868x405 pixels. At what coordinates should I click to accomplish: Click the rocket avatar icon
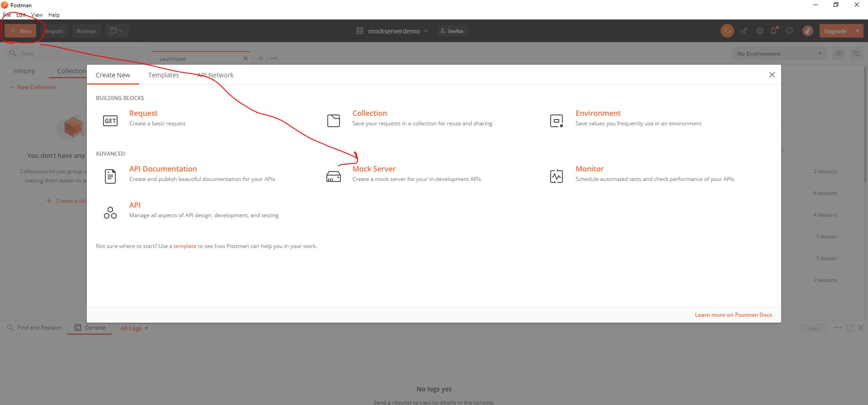(808, 31)
